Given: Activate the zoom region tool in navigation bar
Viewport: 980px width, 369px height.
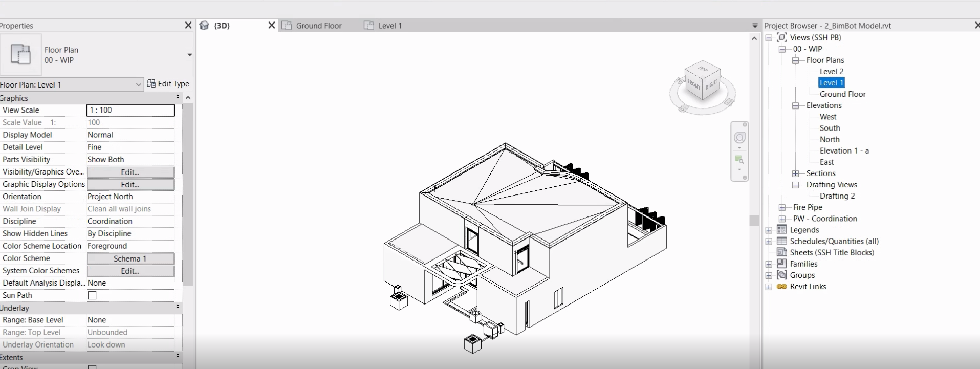Looking at the screenshot, I should point(739,160).
